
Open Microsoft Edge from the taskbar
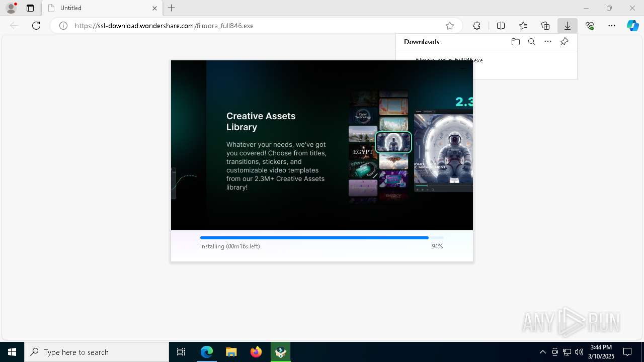click(x=207, y=352)
